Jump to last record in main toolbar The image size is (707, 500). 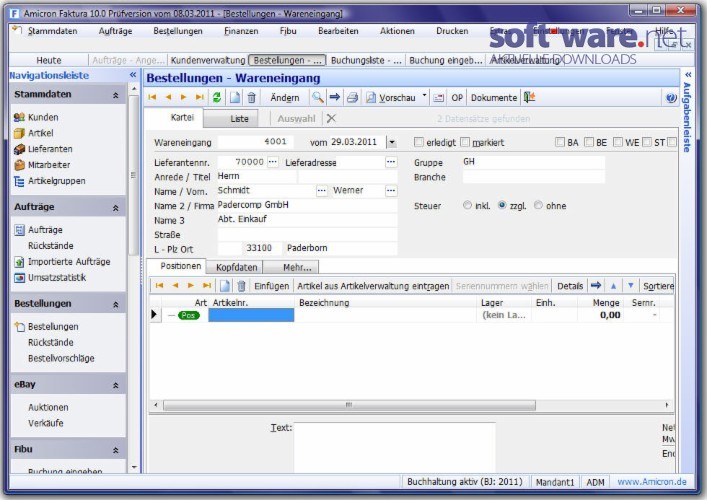click(200, 97)
